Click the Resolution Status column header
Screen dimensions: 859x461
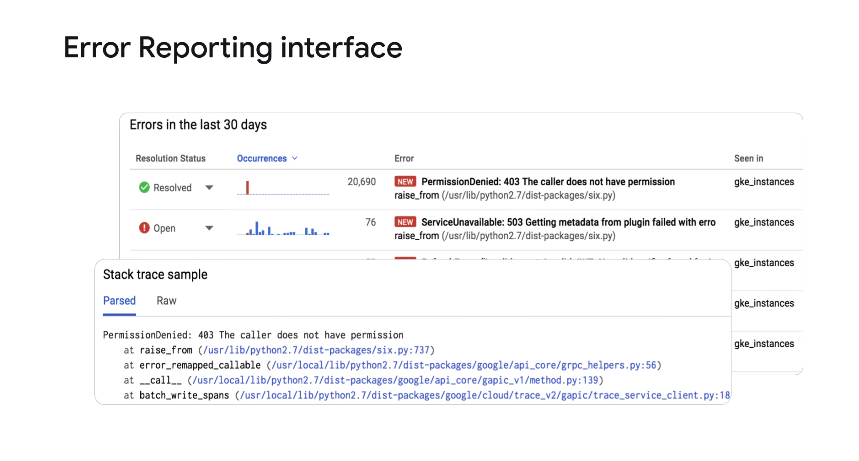[170, 158]
